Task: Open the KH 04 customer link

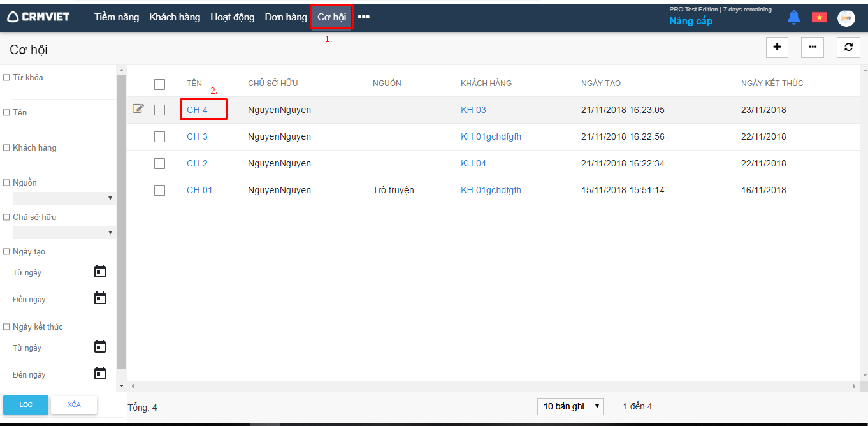Action: click(x=473, y=163)
